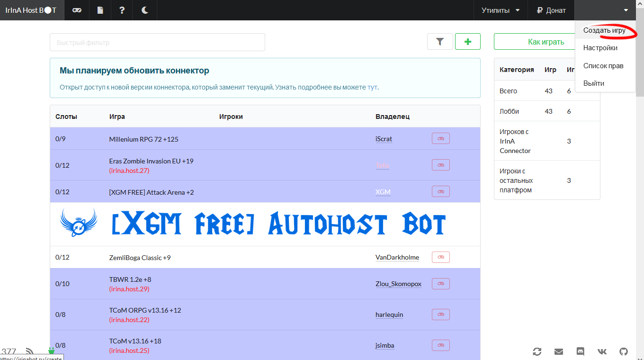Join [XGM FREE] Attack Arena via gamepad button
Image resolution: width=644 pixels, height=360 pixels.
(441, 191)
